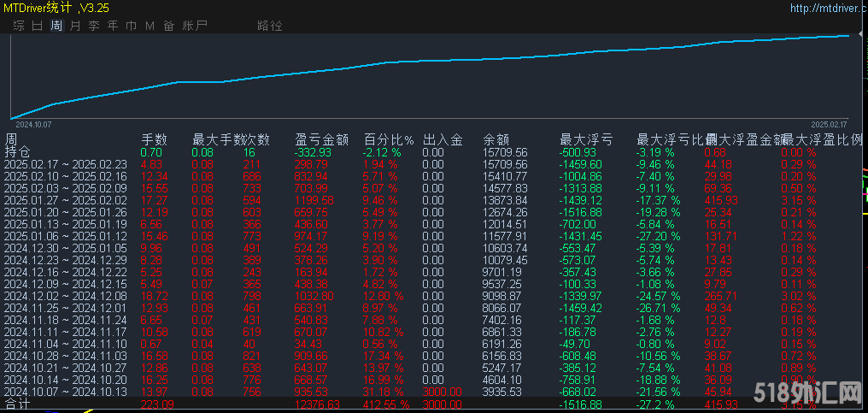Select week 2024.11.04 ~ 2024.11.10
Screen dimensions: 868x413
tap(65, 345)
